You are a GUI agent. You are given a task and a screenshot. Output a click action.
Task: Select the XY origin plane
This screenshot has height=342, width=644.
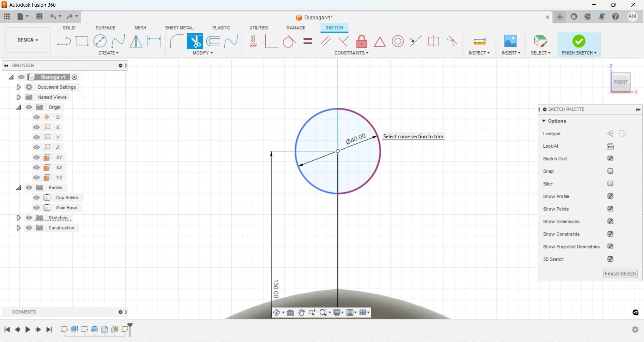tap(59, 157)
